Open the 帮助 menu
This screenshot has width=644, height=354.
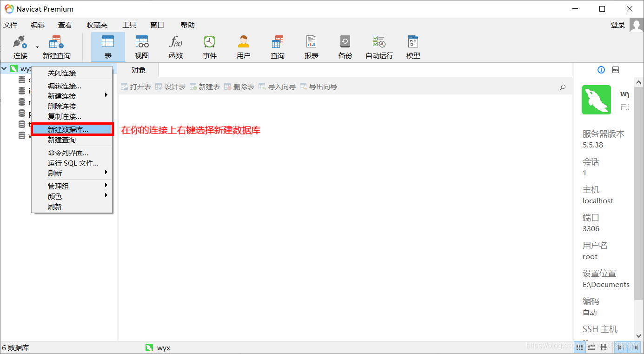(188, 25)
